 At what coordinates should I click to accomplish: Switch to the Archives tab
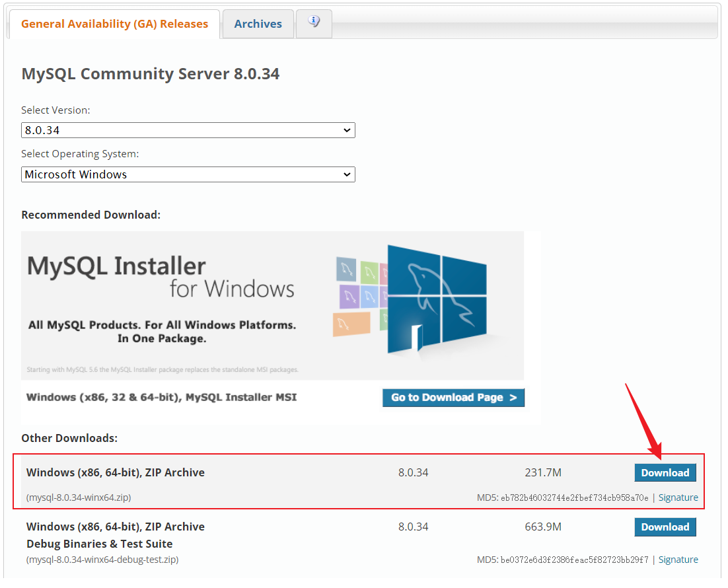click(258, 24)
